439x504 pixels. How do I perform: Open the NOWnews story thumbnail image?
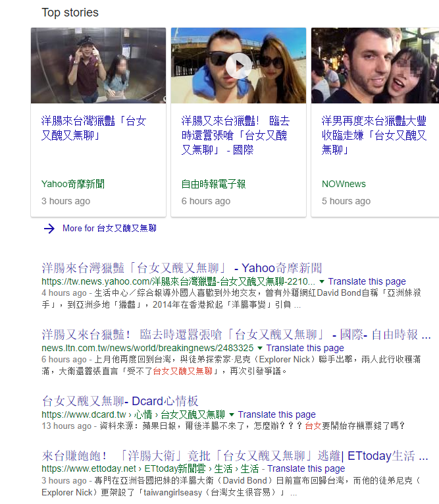point(375,66)
